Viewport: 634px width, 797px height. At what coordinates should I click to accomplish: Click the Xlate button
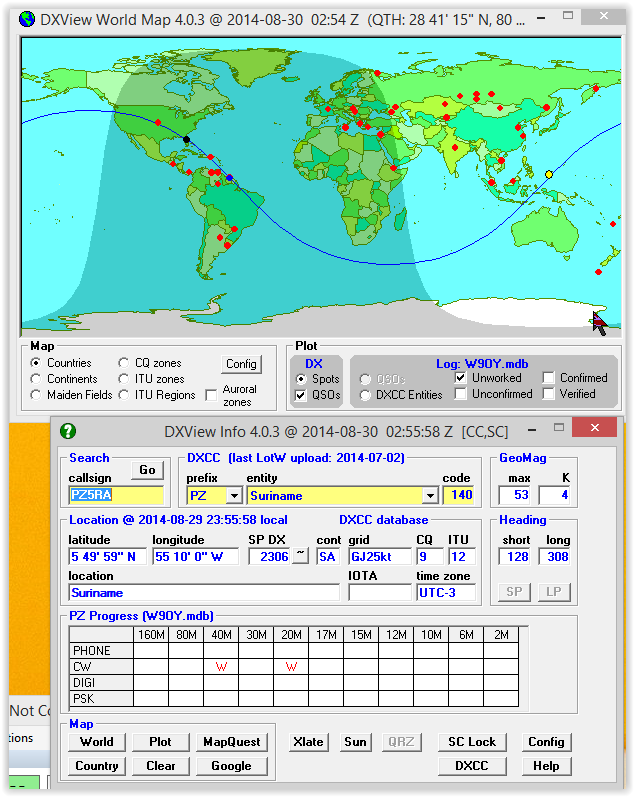coord(309,742)
